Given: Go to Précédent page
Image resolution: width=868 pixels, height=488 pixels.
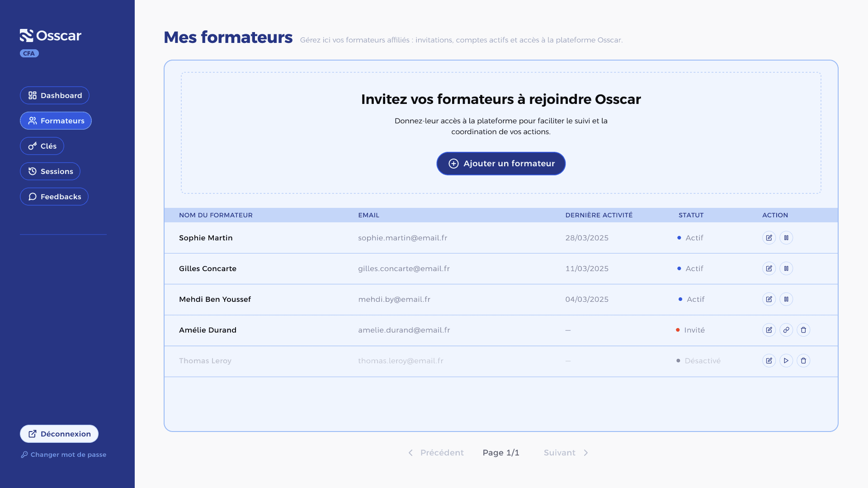Looking at the screenshot, I should coord(436,453).
